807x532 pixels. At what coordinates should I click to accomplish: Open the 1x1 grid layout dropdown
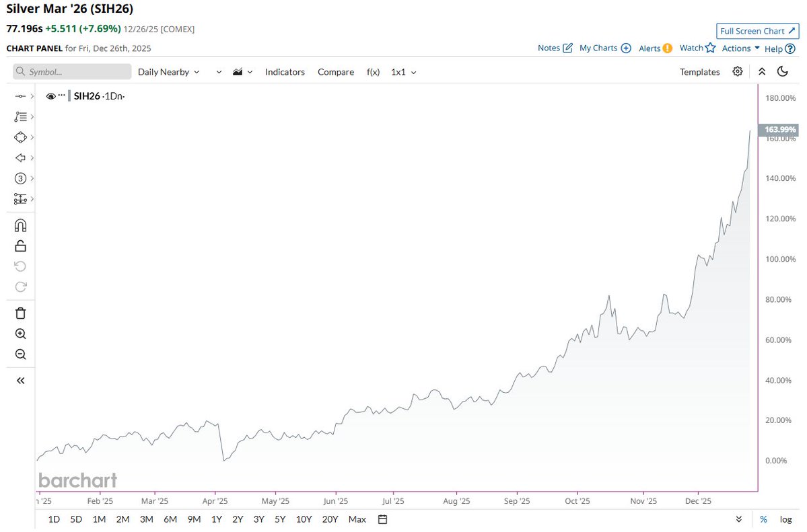pos(404,72)
